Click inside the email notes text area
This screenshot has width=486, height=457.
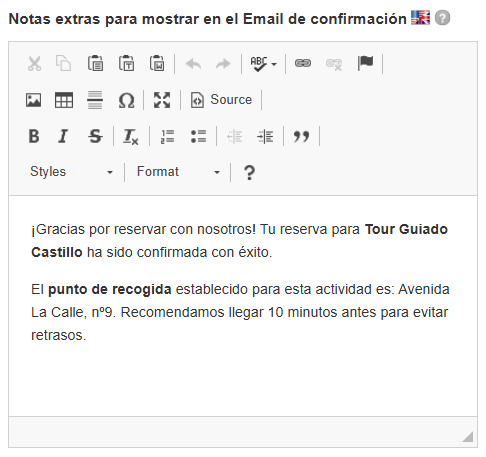(243, 306)
